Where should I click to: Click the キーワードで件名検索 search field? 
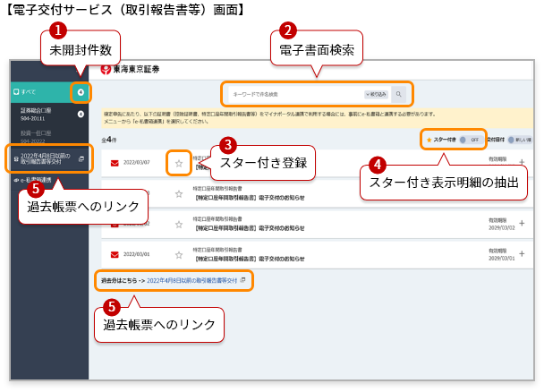(297, 94)
